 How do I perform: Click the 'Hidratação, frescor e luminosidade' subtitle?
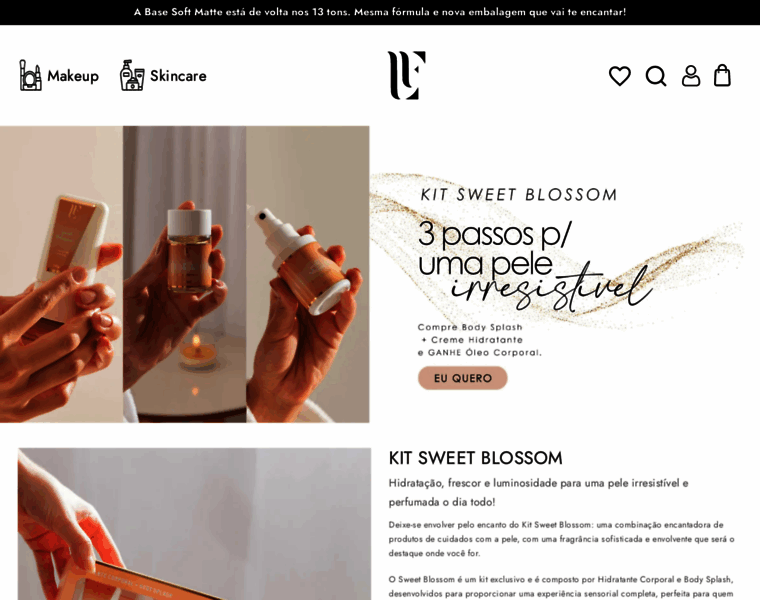pos(538,492)
